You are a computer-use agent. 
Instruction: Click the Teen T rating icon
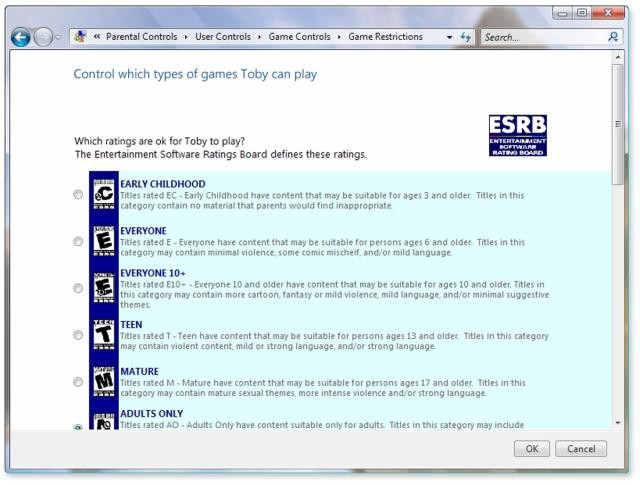(x=103, y=335)
